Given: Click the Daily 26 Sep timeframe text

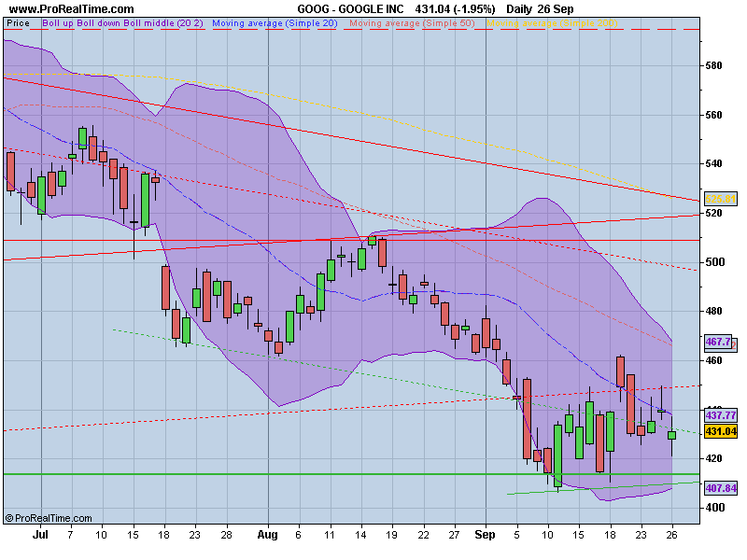Looking at the screenshot, I should click(540, 8).
